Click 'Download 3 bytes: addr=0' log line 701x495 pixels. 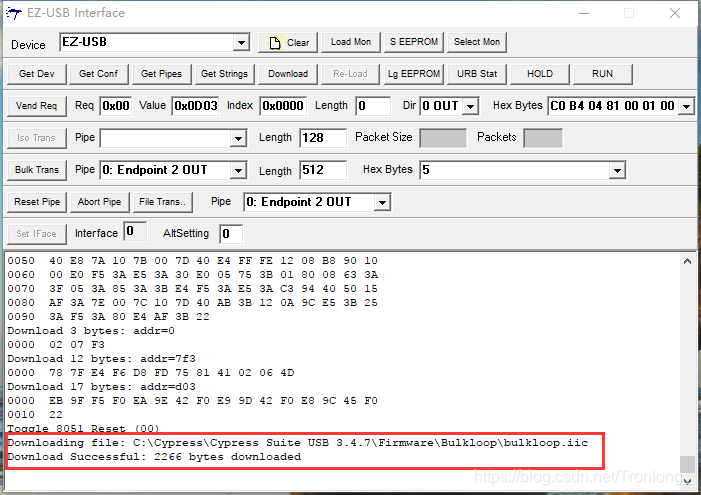[x=91, y=331]
